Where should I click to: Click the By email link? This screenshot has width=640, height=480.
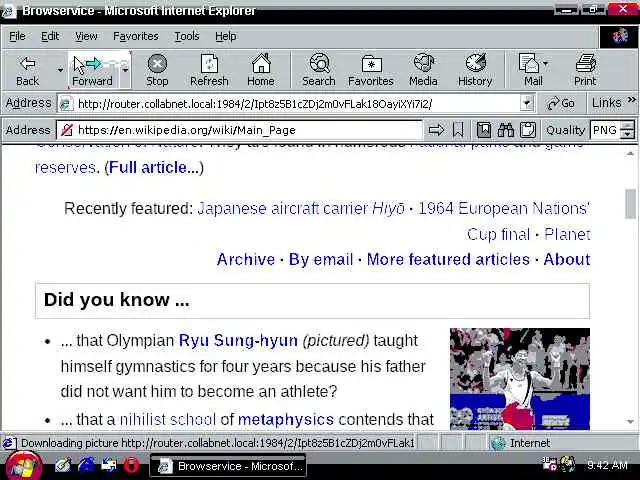tap(321, 260)
